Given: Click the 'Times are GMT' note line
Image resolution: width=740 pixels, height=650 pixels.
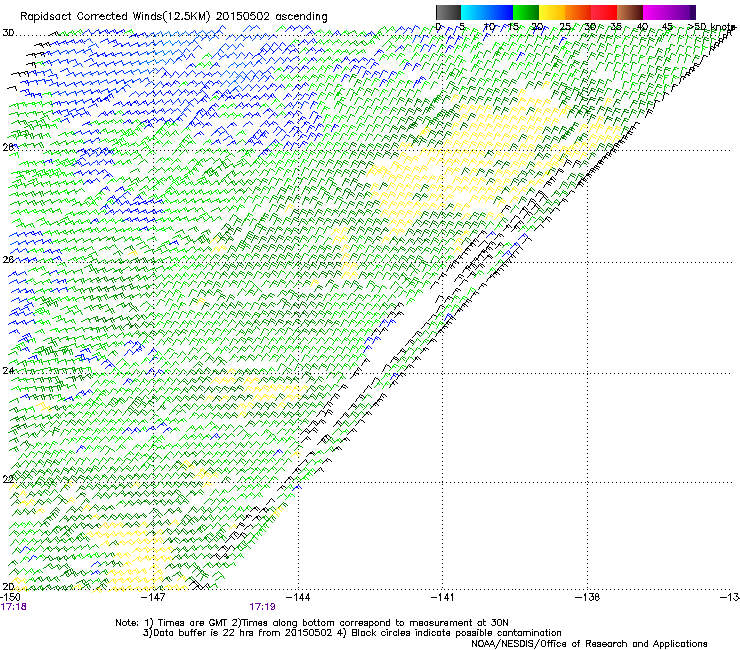Looking at the screenshot, I should click(312, 623).
